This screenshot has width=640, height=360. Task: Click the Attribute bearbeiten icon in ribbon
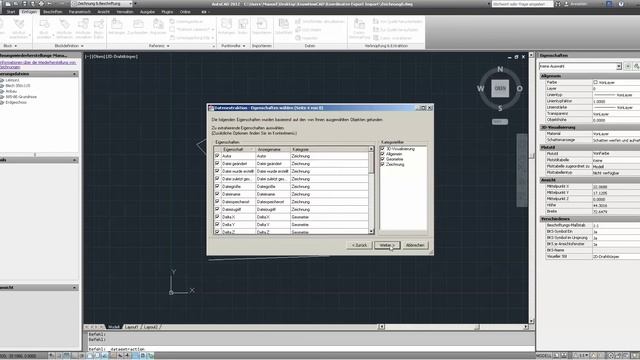(19, 29)
